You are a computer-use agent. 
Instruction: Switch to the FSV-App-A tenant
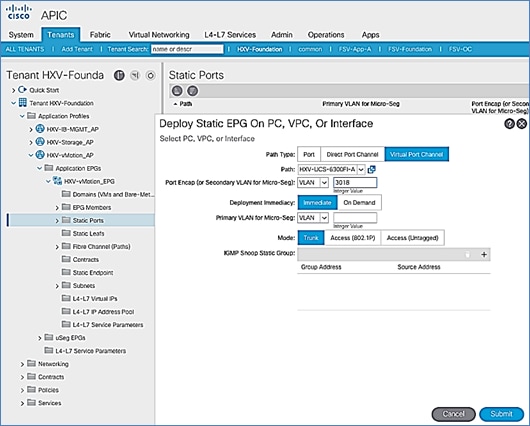point(355,49)
